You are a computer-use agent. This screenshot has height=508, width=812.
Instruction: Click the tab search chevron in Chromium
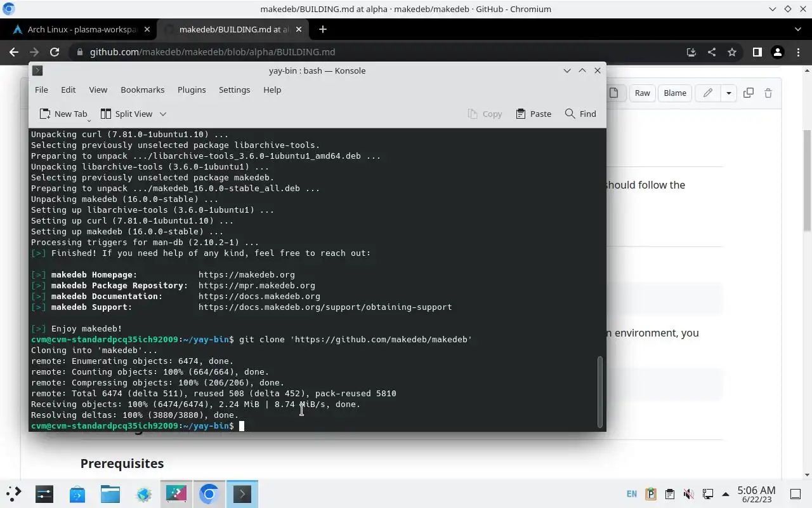click(798, 29)
